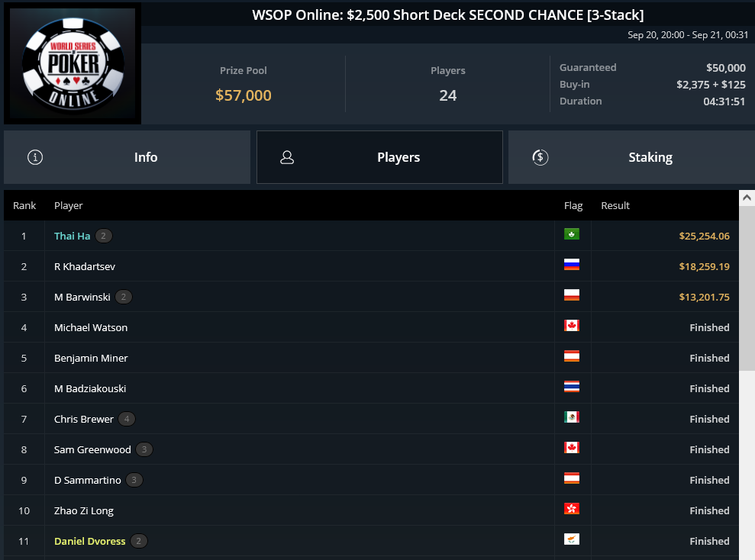The image size is (755, 560).
Task: Click the info circle icon
Action: [x=35, y=157]
